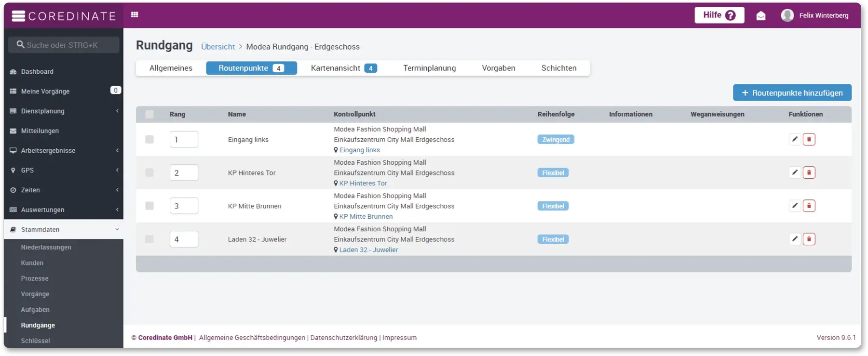Click the edit pencil for Eingang links
This screenshot has height=356, width=868.
pyautogui.click(x=795, y=139)
